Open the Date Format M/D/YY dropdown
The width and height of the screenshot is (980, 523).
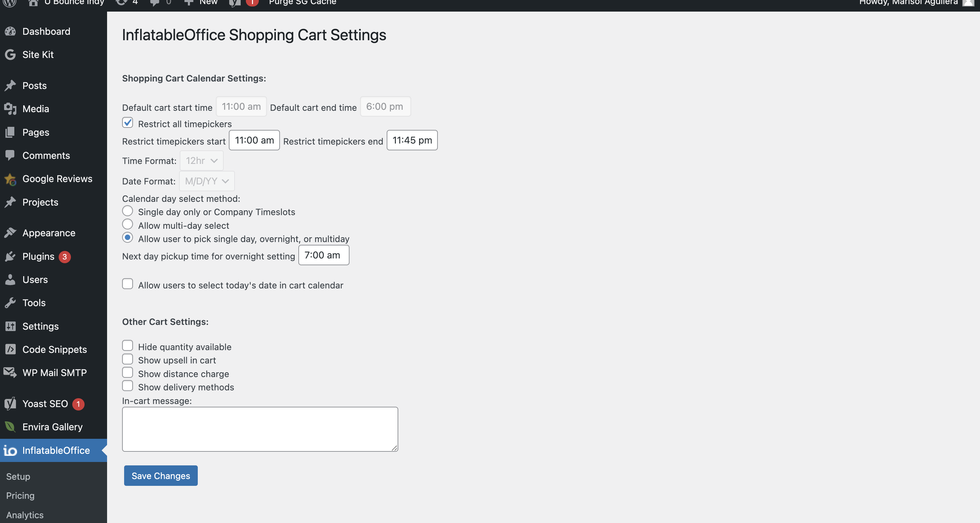click(207, 181)
